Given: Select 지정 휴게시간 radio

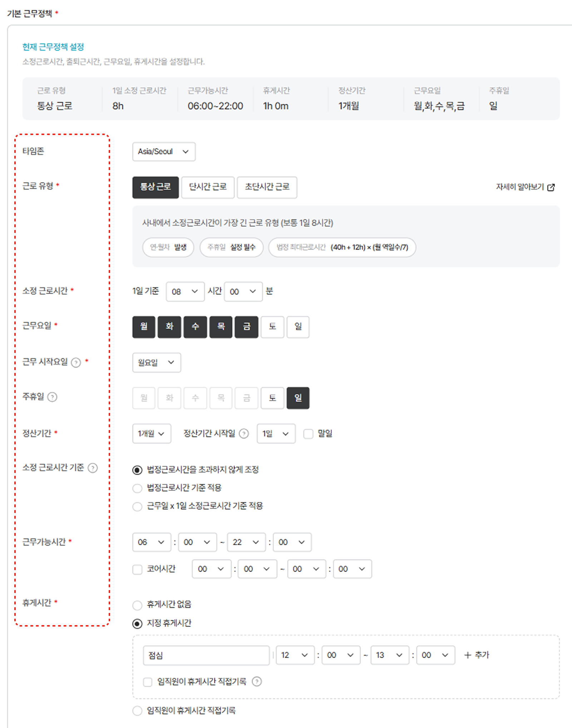Looking at the screenshot, I should 137,624.
